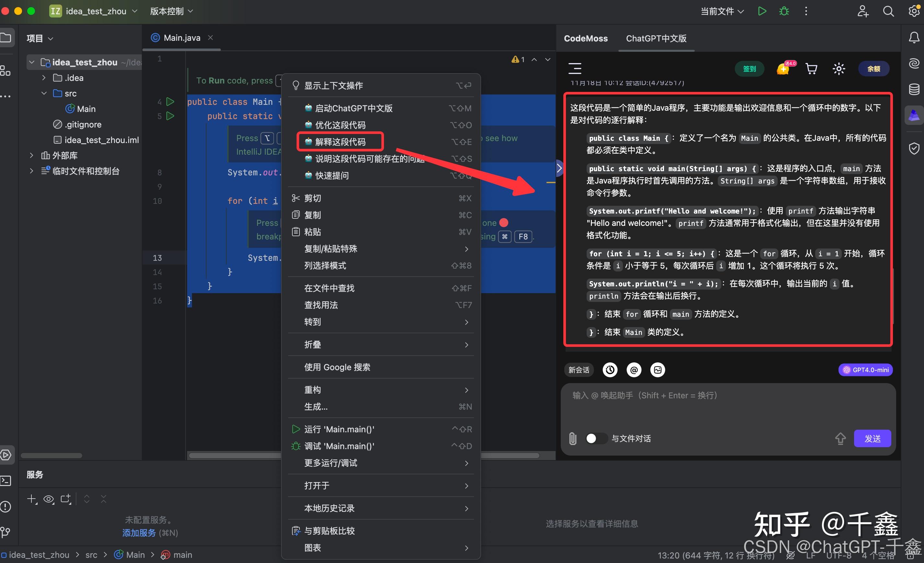Viewport: 924px width, 563px height.
Task: Start debugging with the bug icon
Action: pos(784,11)
